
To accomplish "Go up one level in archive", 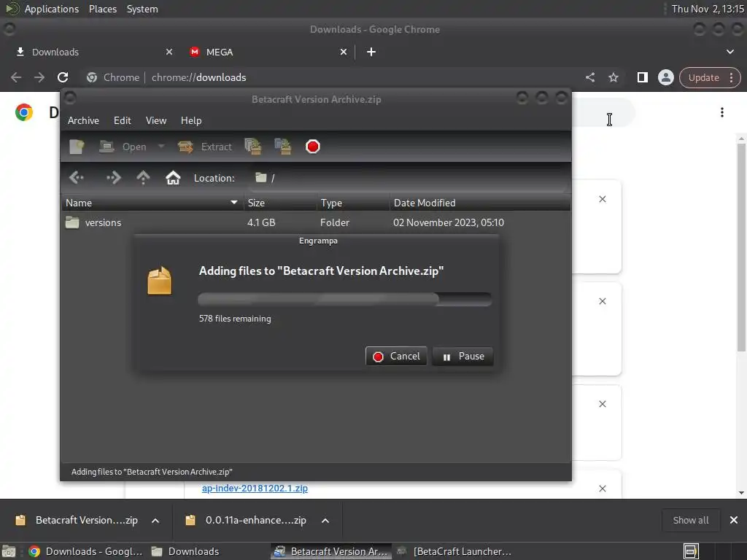I will pyautogui.click(x=143, y=178).
